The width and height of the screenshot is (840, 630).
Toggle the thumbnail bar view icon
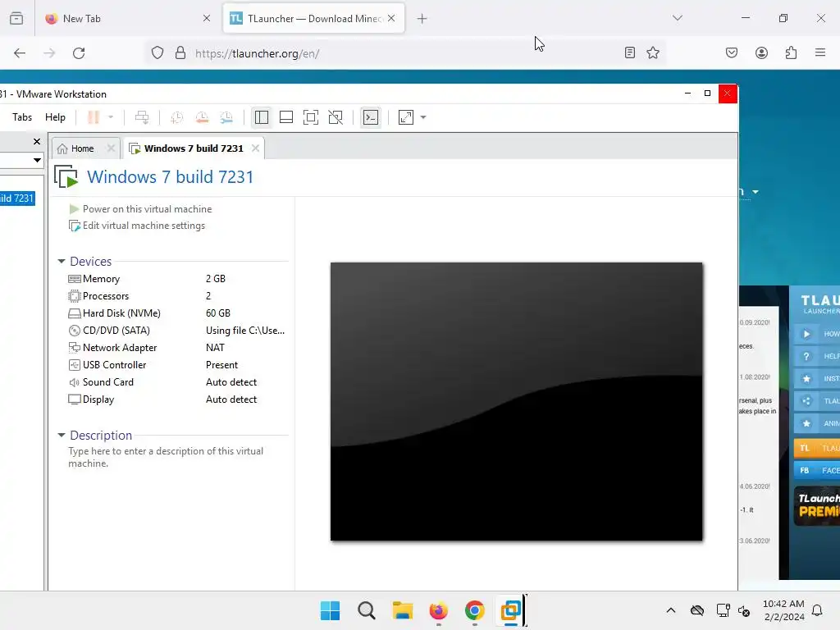(286, 117)
